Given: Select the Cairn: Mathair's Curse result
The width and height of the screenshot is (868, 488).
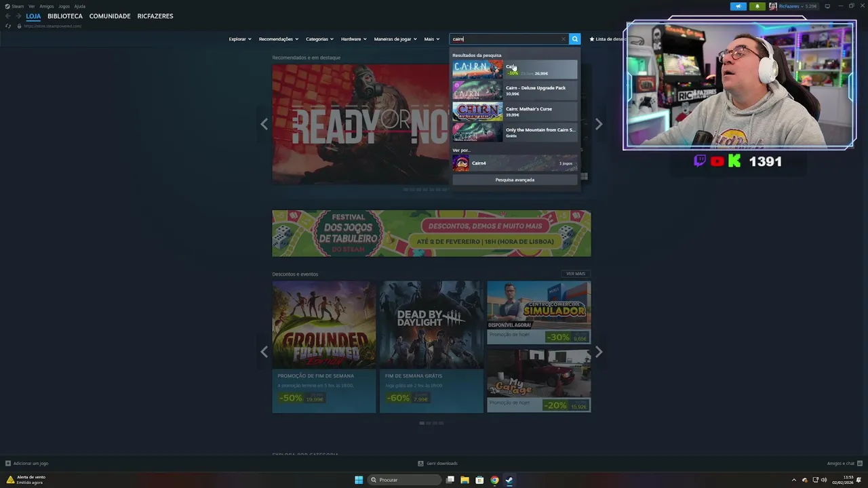Looking at the screenshot, I should click(515, 112).
